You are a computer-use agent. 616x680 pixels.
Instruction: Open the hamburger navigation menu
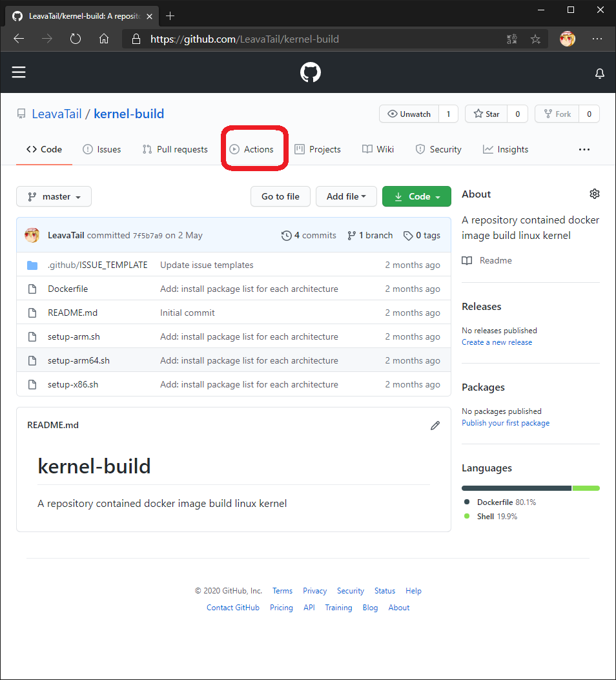coord(19,72)
